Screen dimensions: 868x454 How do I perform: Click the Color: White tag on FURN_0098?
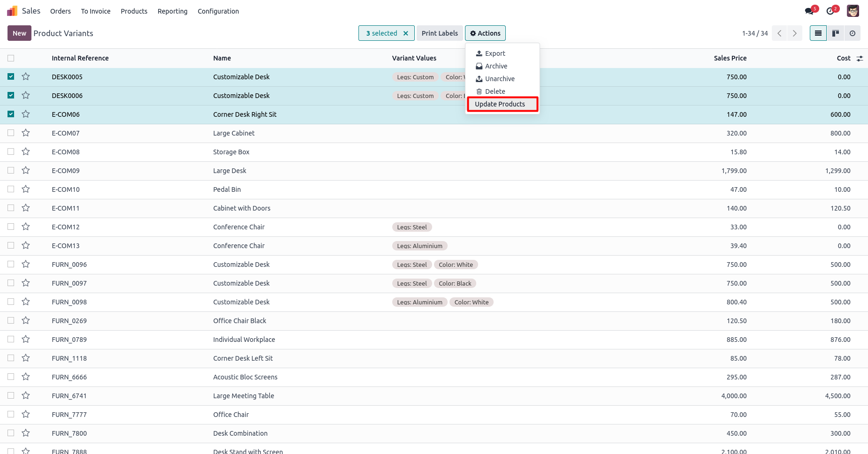472,302
